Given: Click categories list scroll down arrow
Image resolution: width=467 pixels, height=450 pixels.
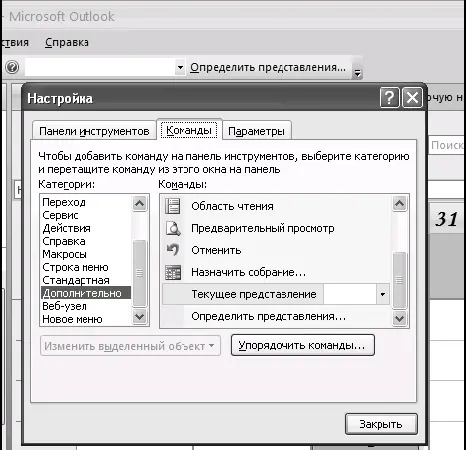Looking at the screenshot, I should click(x=139, y=316).
